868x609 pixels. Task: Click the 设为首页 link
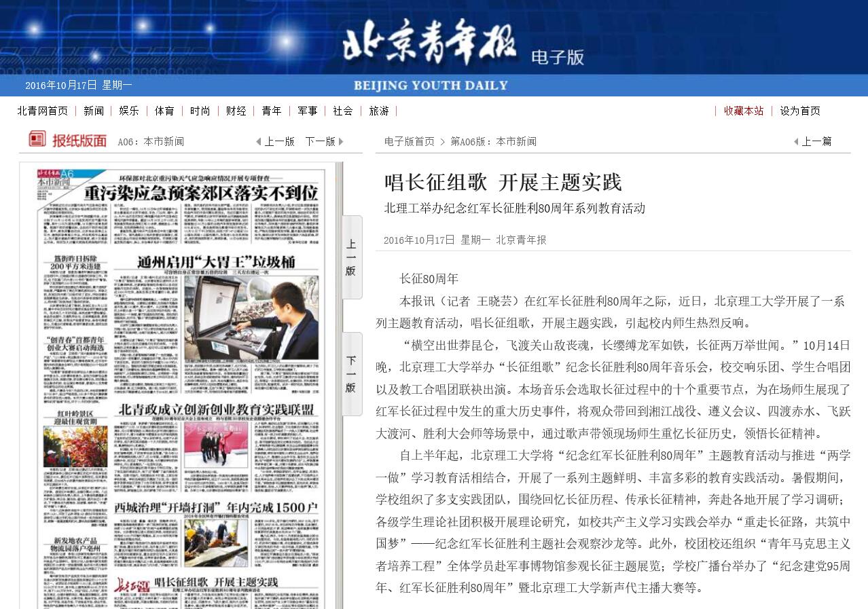799,111
